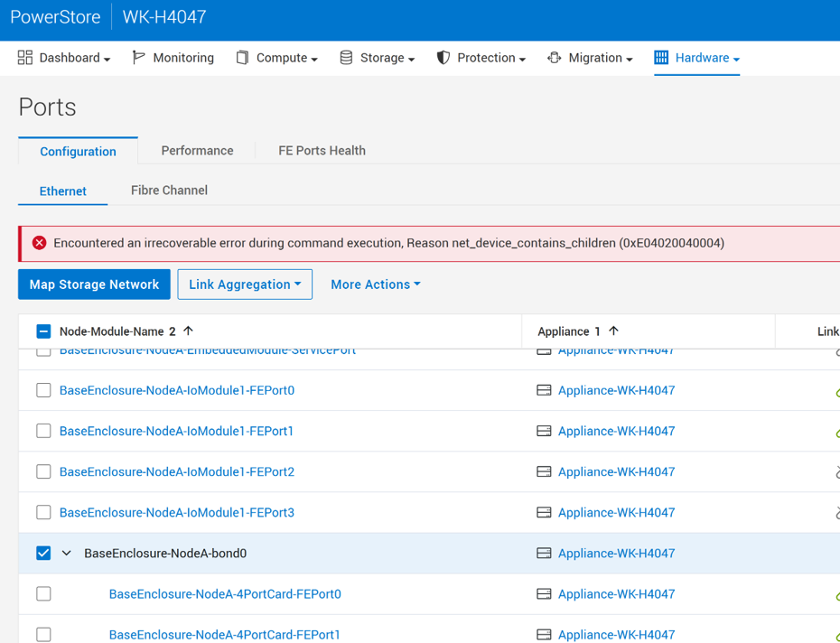Screen dimensions: 840x643
Task: Check the 4PortCard-FEPort1 row checkbox
Action: coord(43,635)
